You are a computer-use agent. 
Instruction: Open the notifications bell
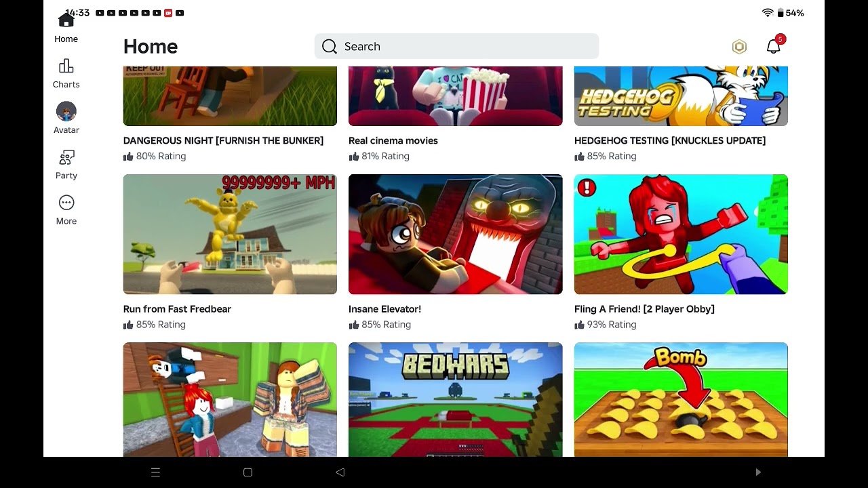point(774,46)
